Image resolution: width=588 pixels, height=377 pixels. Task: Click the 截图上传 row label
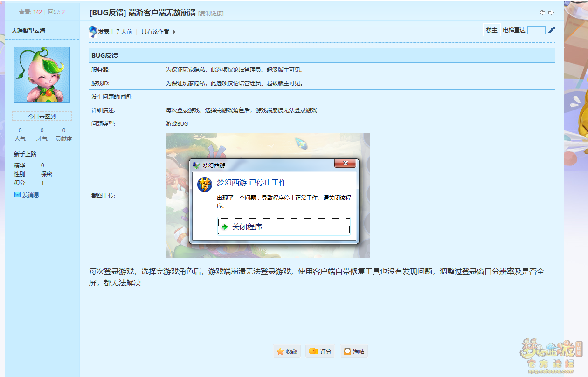click(x=103, y=196)
